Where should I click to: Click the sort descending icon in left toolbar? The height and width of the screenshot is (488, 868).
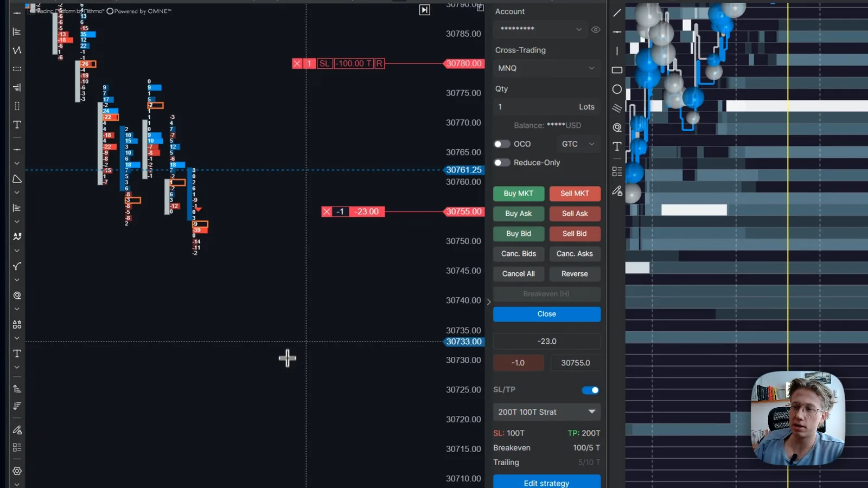click(x=17, y=406)
